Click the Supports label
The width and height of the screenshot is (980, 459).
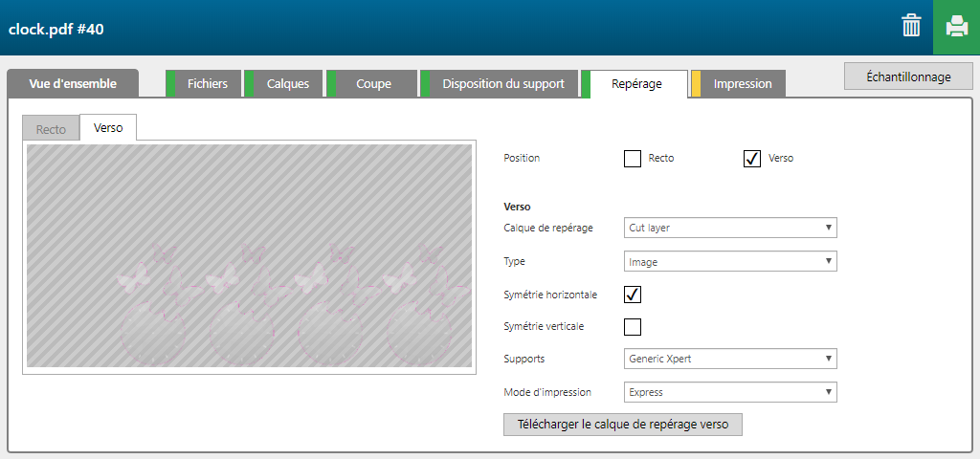(523, 360)
